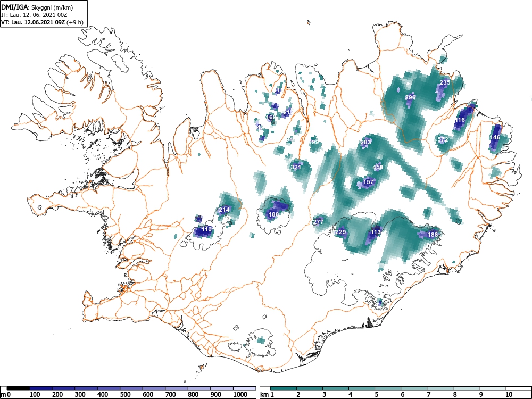The image size is (532, 399).
Task: Click the palest swatch between km 9 and 10
Action: click(492, 388)
